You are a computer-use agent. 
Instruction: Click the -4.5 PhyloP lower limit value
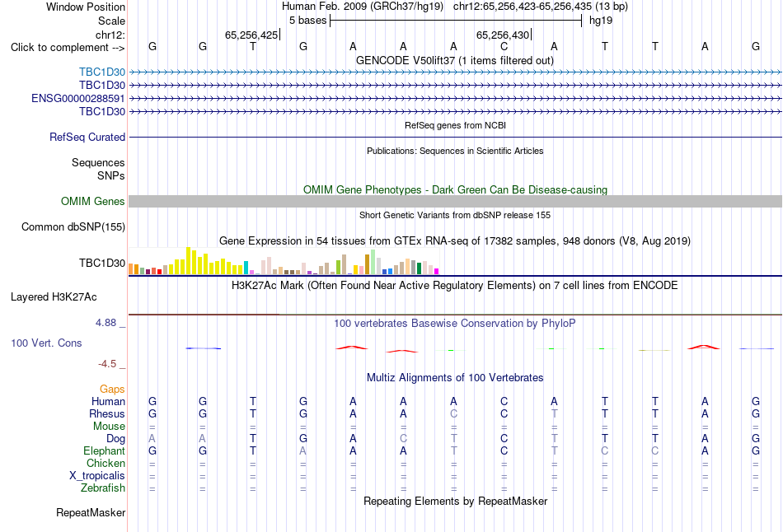point(107,364)
